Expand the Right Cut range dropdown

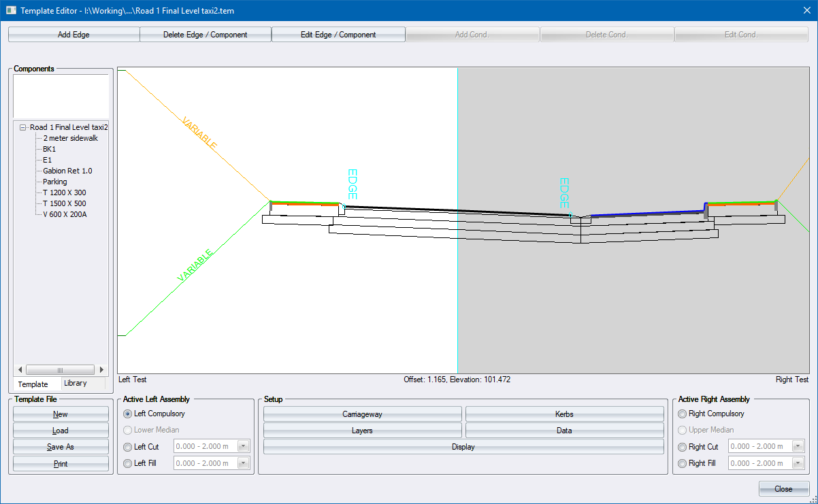[x=798, y=447]
